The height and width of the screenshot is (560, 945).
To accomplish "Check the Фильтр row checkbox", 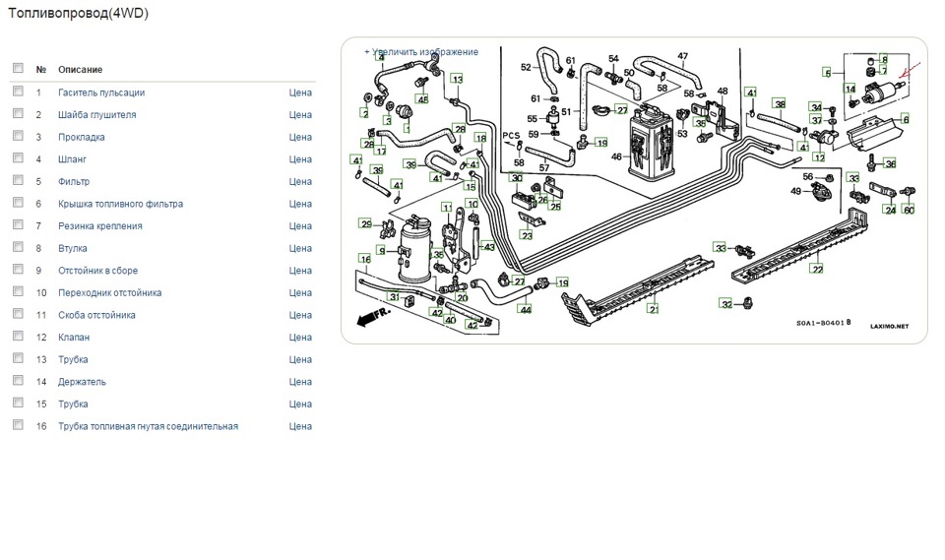I will (x=18, y=180).
